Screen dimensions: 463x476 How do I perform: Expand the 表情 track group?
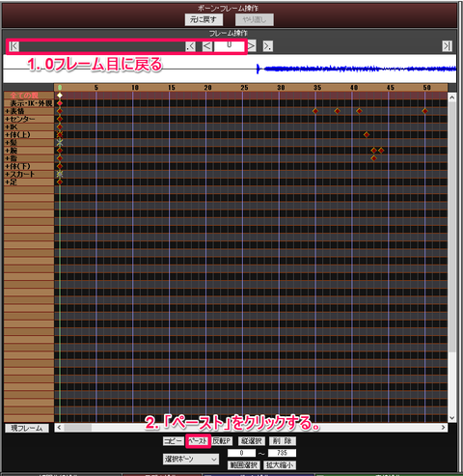(x=7, y=111)
